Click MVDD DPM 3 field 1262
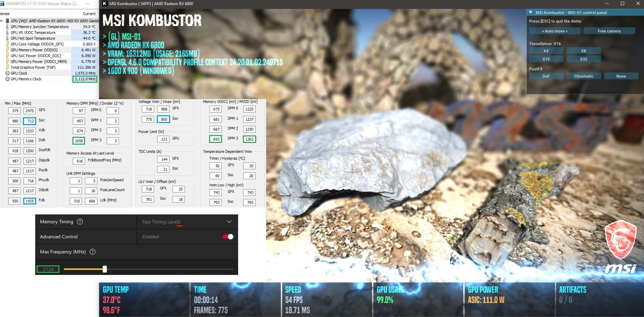This screenshot has height=317, width=644. pyautogui.click(x=249, y=139)
